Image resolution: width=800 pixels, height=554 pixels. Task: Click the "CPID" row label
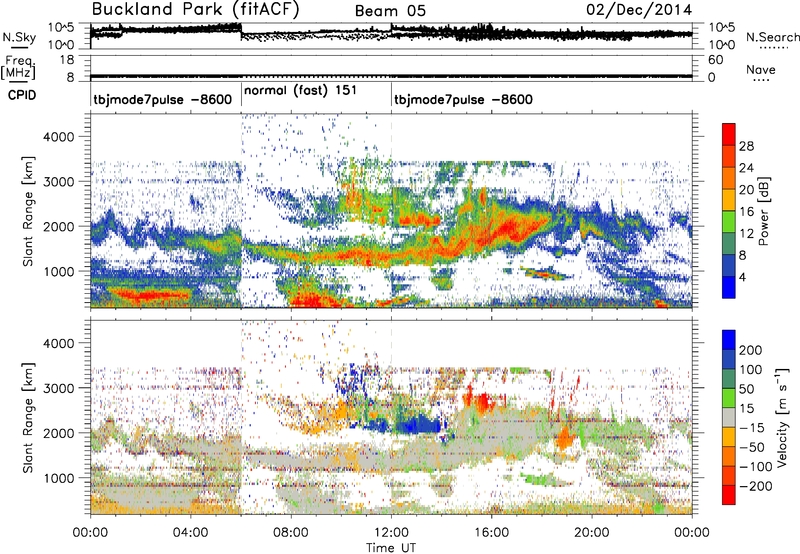pyautogui.click(x=22, y=95)
